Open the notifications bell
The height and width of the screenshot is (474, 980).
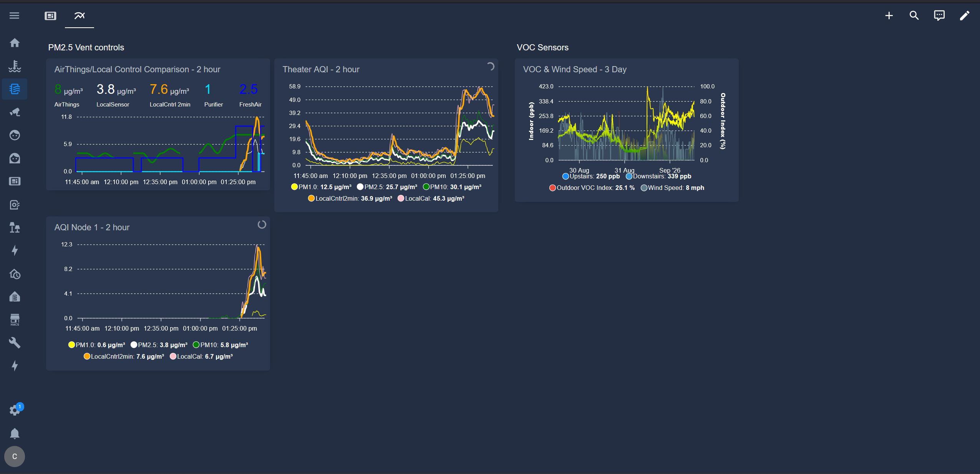[x=15, y=434]
